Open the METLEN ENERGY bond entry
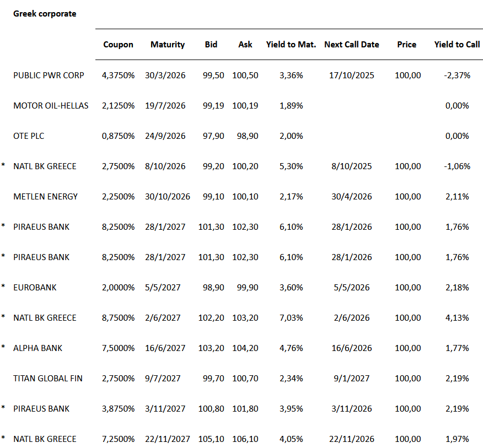483x448 pixels. pyautogui.click(x=46, y=197)
